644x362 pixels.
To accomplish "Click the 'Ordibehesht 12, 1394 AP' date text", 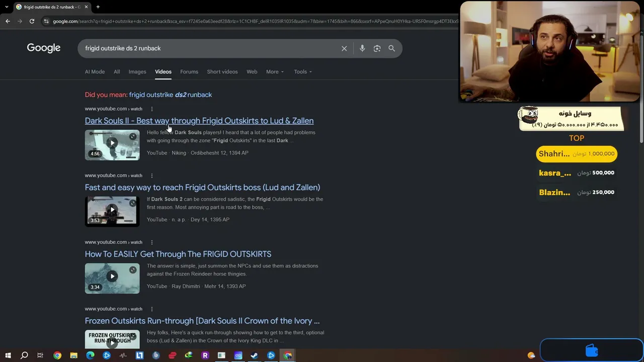I will pos(219,153).
